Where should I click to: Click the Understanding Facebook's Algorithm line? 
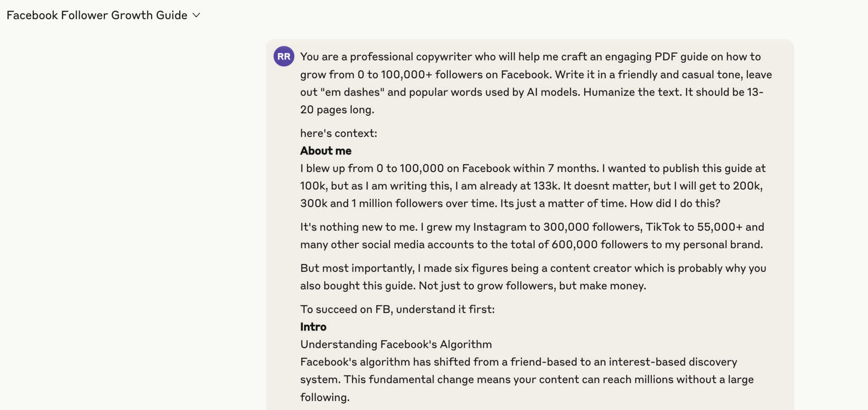pyautogui.click(x=396, y=344)
